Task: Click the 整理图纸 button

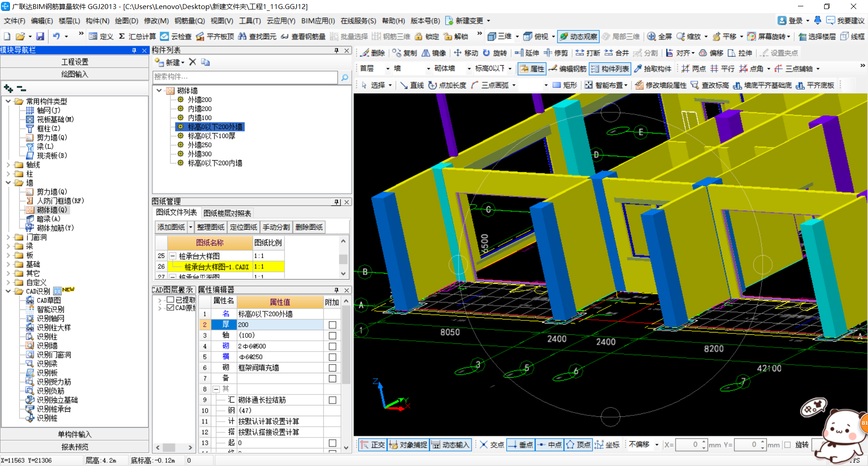Action: [x=211, y=227]
